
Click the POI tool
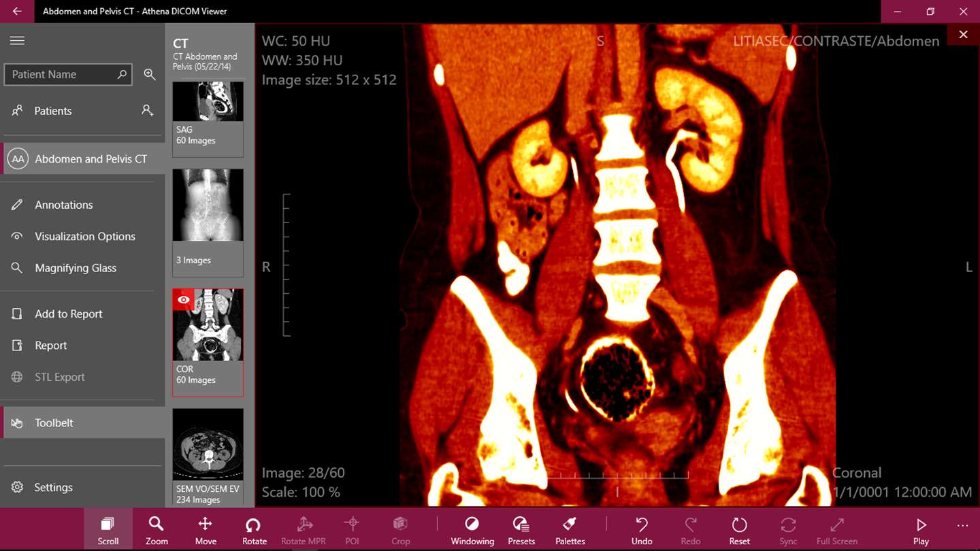pyautogui.click(x=352, y=530)
